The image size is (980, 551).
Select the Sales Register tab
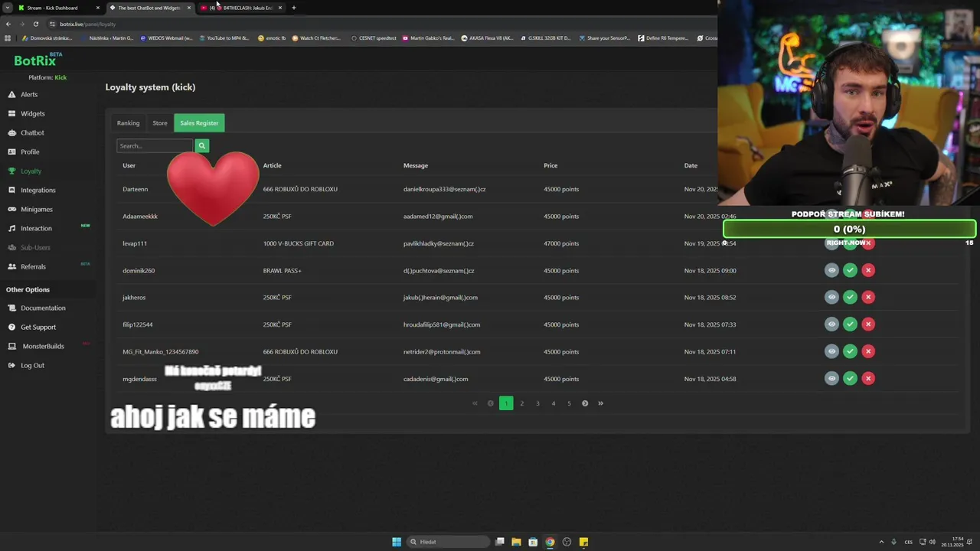tap(199, 122)
